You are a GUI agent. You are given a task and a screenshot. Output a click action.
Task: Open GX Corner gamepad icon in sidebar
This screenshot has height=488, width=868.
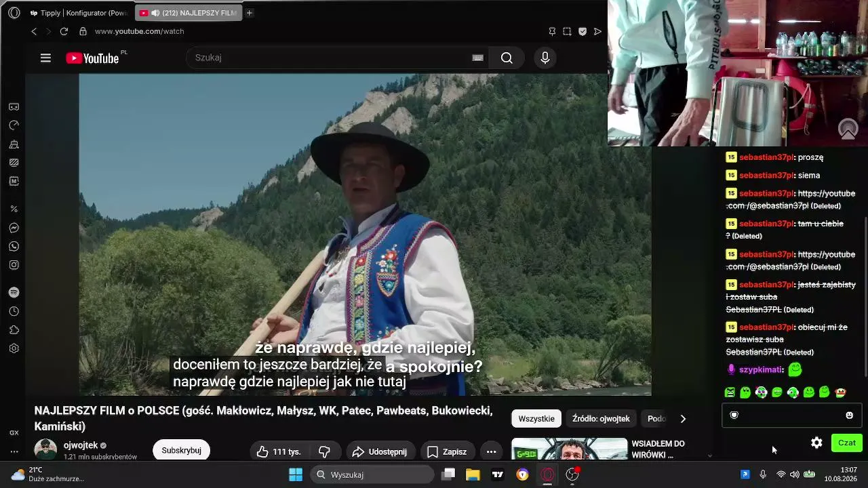[14, 107]
